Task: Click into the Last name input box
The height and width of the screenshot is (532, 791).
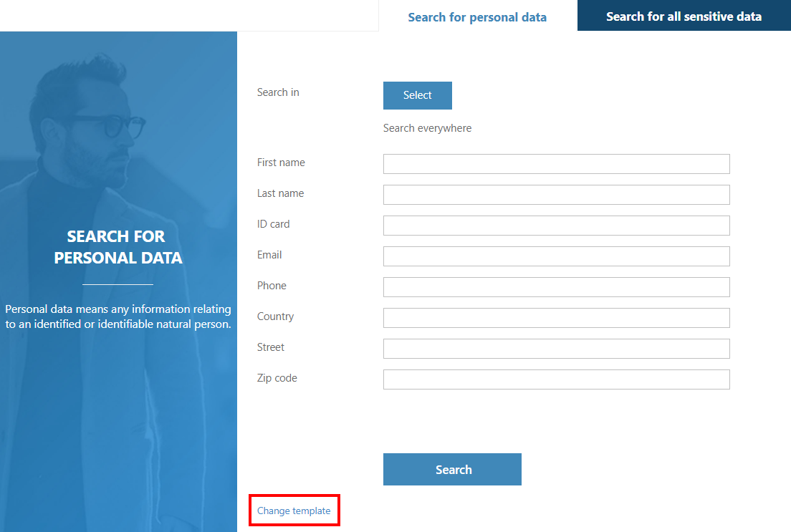Action: coord(556,195)
